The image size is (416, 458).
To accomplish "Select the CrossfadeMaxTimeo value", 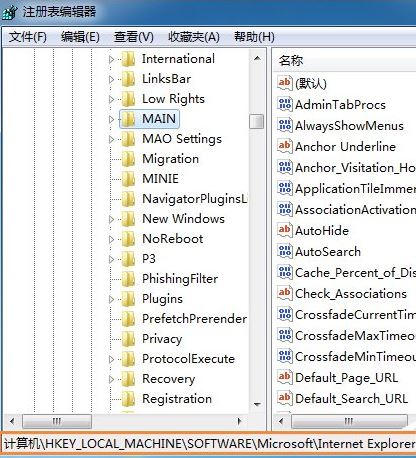I will [x=355, y=336].
